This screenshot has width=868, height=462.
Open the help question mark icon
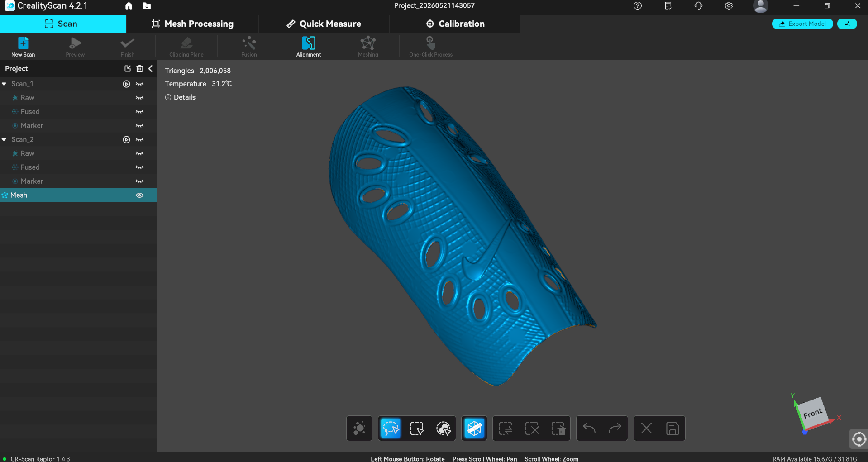(637, 6)
